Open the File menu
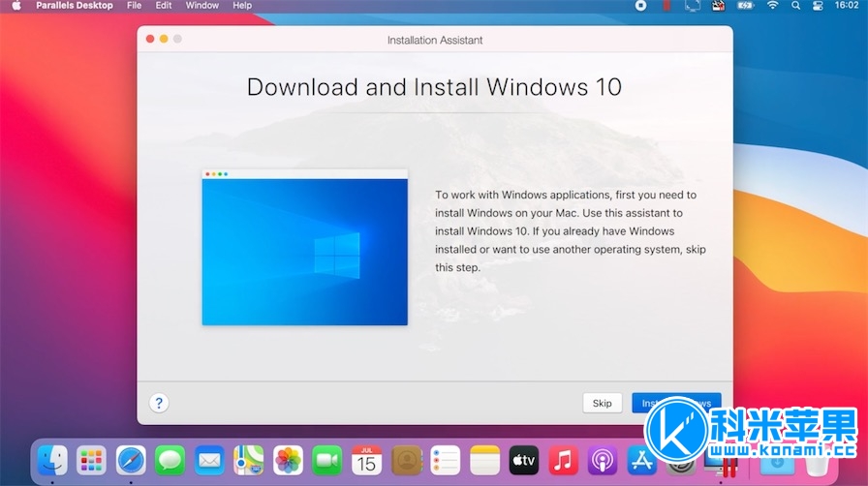Image resolution: width=868 pixels, height=486 pixels. pyautogui.click(x=134, y=6)
